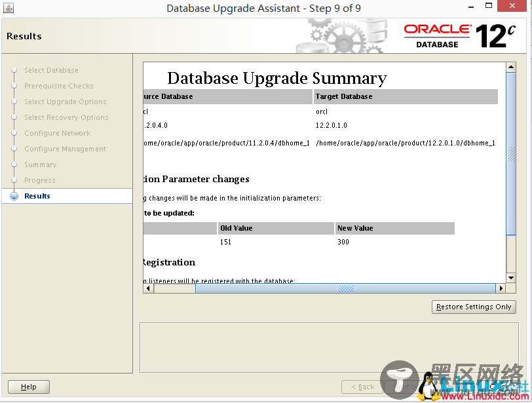
Task: Open the Select Upgrade Options step
Action: coord(65,102)
